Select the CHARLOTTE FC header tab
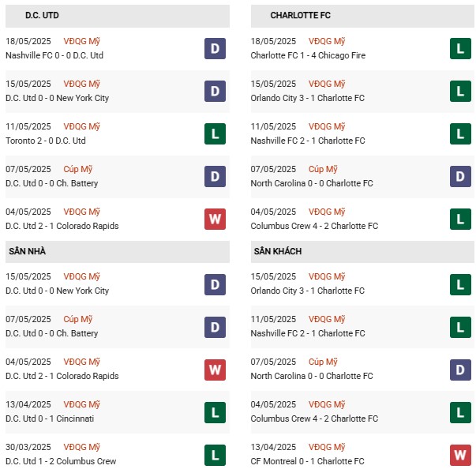476x473 pixels. tap(362, 16)
